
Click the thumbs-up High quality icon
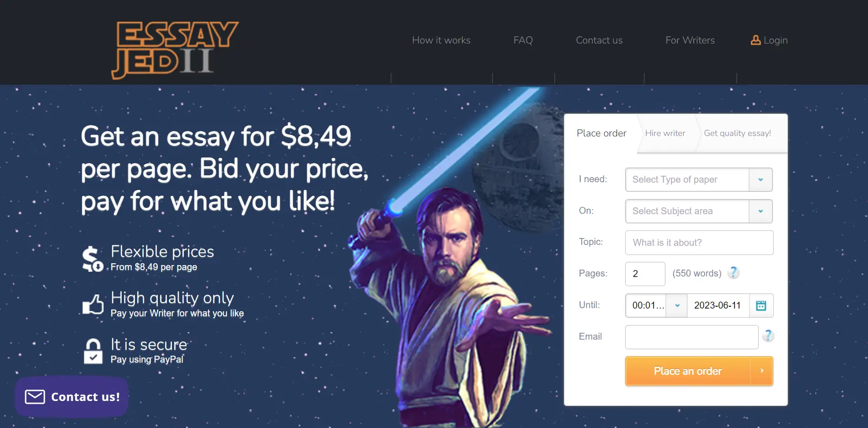coord(93,304)
